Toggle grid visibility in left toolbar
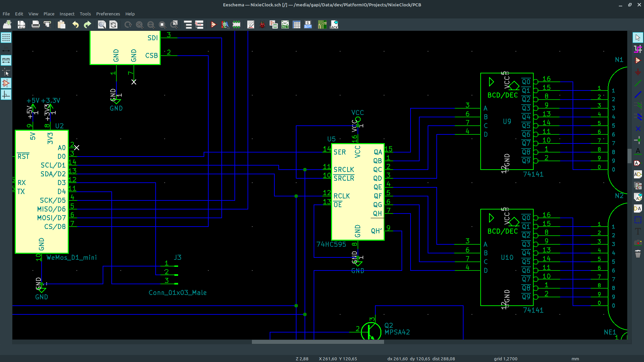The width and height of the screenshot is (644, 362). coord(6,38)
